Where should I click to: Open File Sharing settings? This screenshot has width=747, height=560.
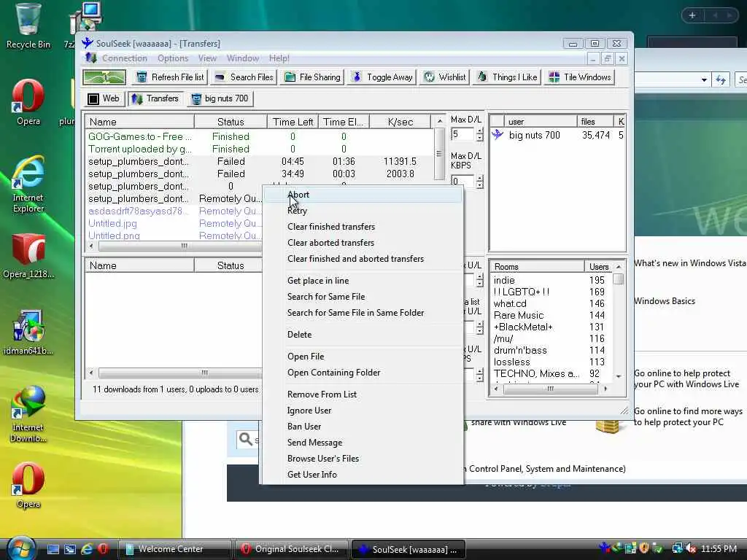tap(312, 77)
